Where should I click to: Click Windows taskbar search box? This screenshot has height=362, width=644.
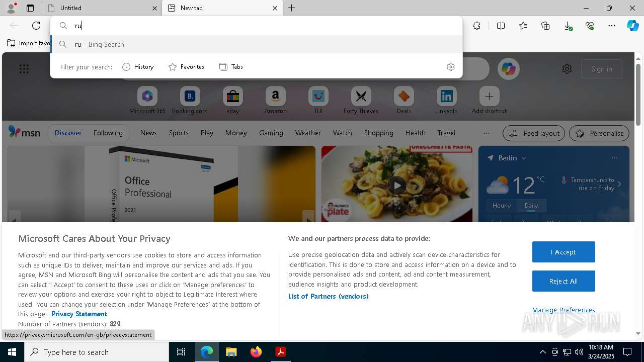pos(97,352)
